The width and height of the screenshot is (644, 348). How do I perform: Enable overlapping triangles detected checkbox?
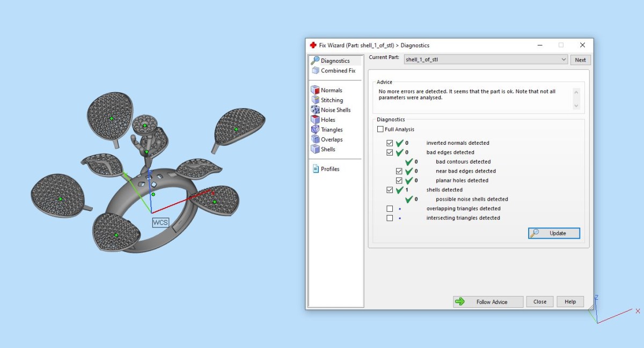pos(390,209)
